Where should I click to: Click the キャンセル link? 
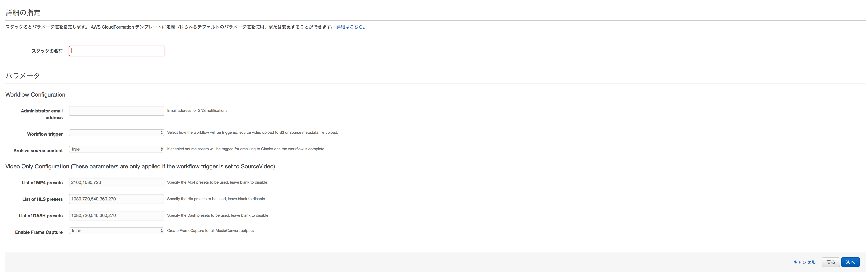pyautogui.click(x=804, y=262)
